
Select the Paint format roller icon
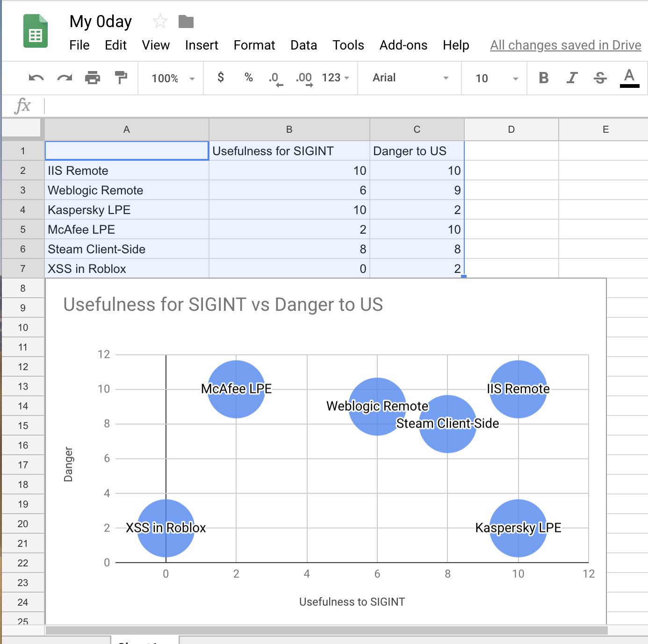(121, 78)
